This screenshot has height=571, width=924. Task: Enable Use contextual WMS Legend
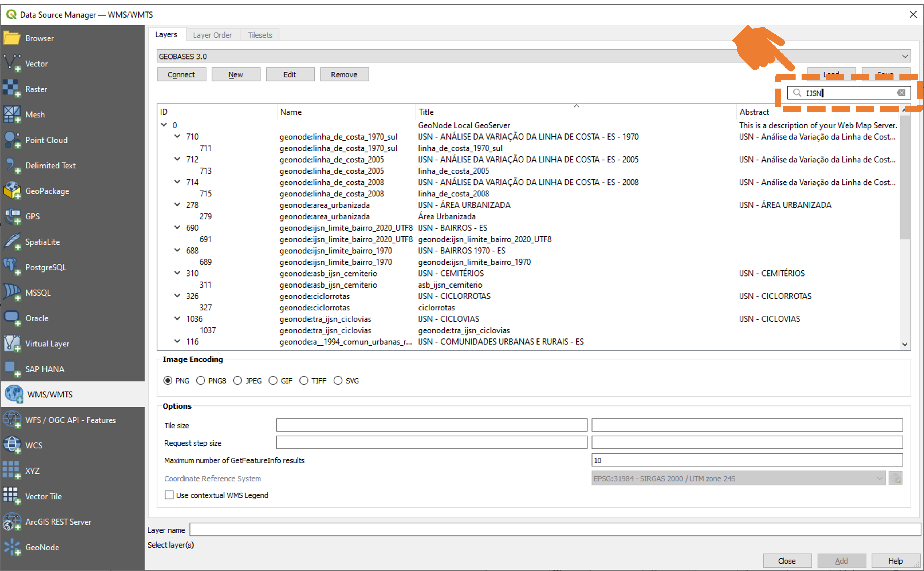169,495
